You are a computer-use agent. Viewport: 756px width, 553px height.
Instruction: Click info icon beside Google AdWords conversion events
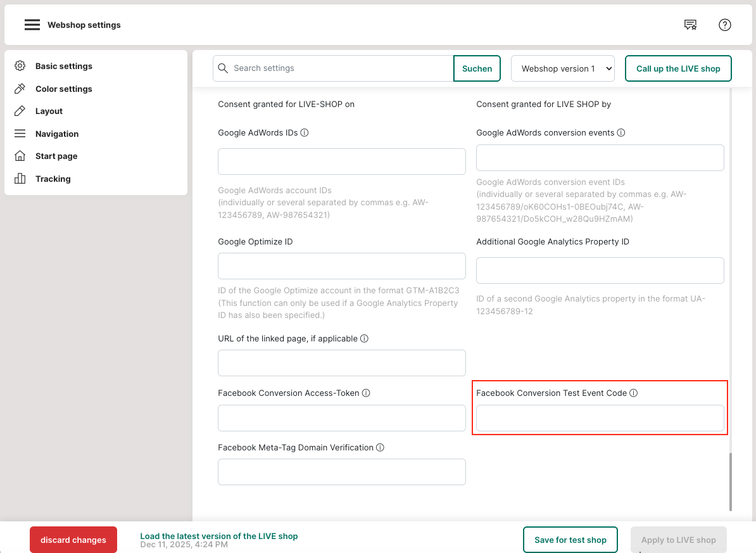[621, 133]
